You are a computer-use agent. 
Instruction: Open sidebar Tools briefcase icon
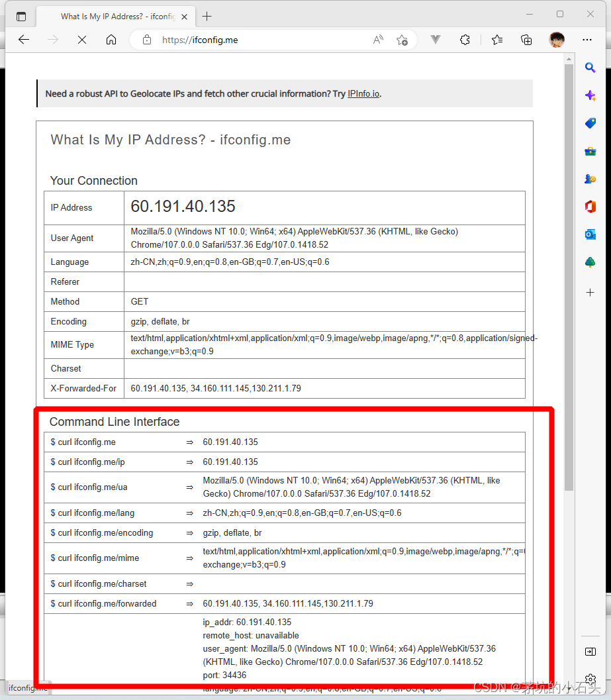coord(590,152)
